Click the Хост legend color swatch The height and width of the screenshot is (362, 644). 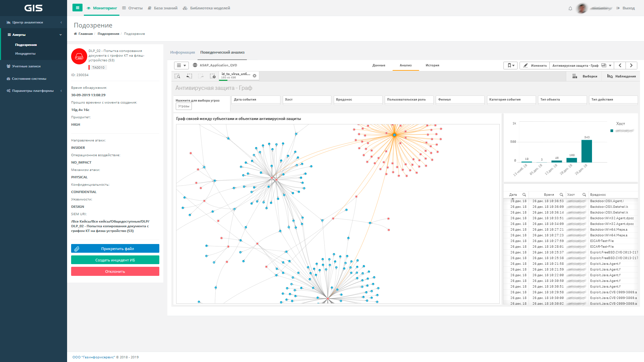[x=612, y=131]
